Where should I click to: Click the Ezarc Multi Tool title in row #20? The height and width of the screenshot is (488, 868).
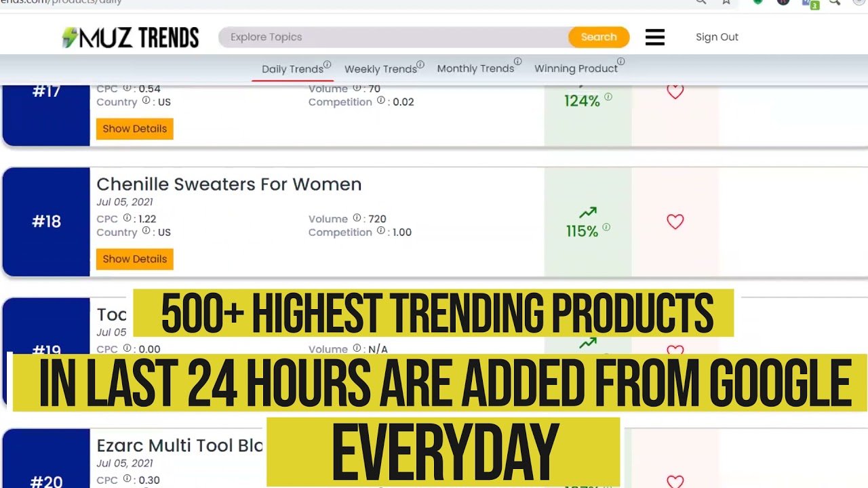tap(180, 445)
